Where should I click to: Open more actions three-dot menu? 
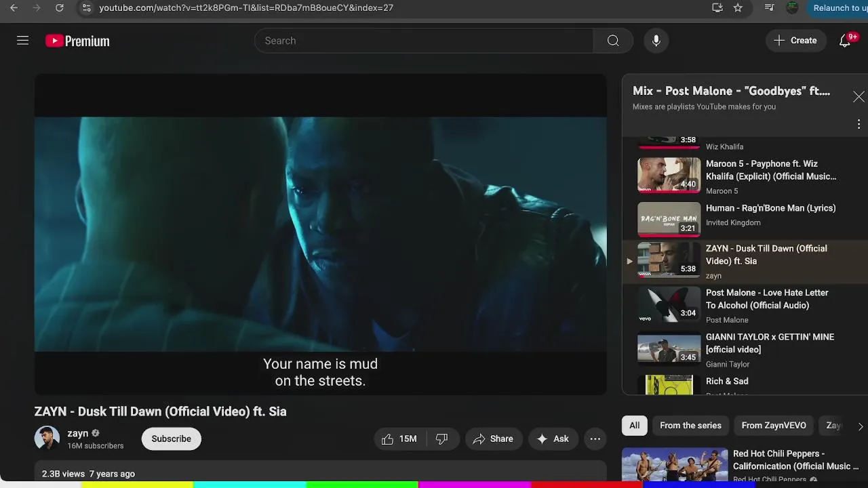595,439
